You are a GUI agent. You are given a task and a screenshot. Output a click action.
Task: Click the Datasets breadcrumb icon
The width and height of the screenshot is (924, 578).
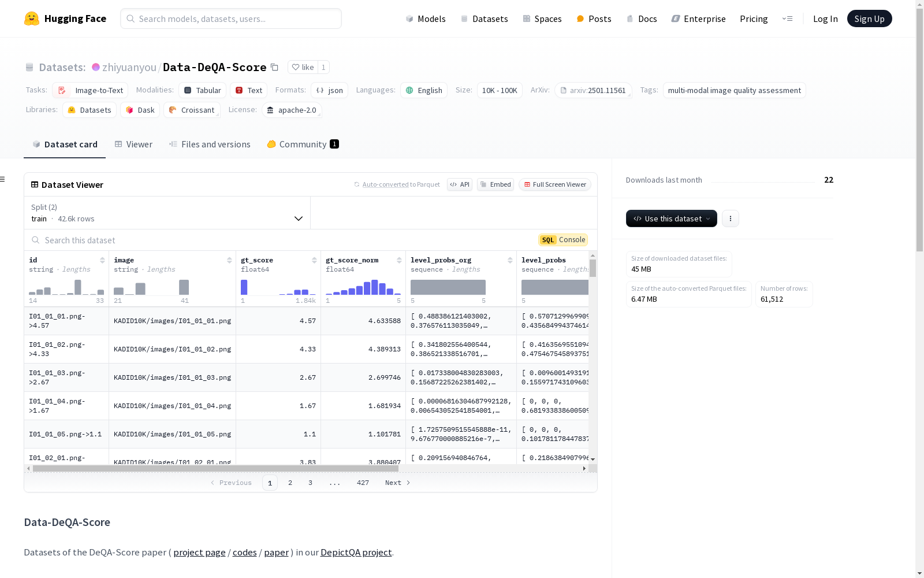point(29,68)
